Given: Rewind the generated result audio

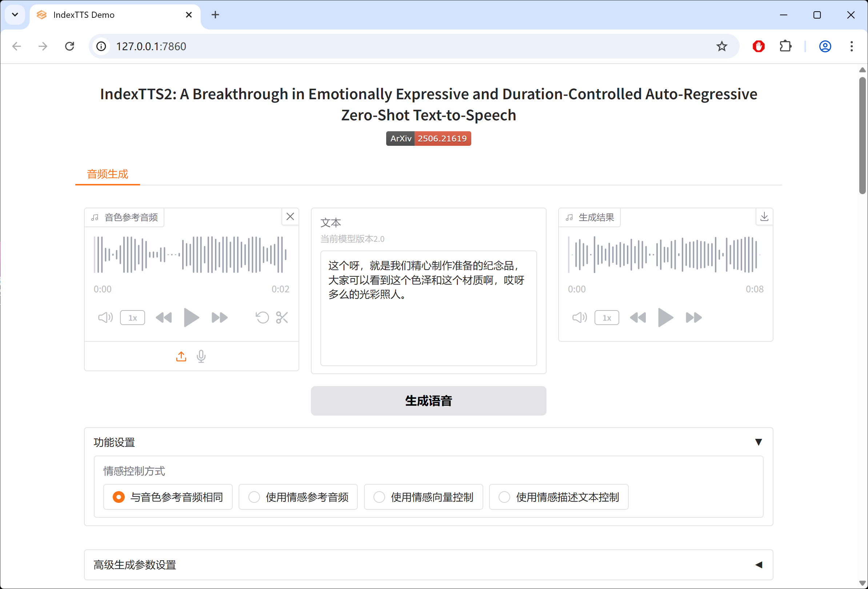Looking at the screenshot, I should [x=638, y=318].
